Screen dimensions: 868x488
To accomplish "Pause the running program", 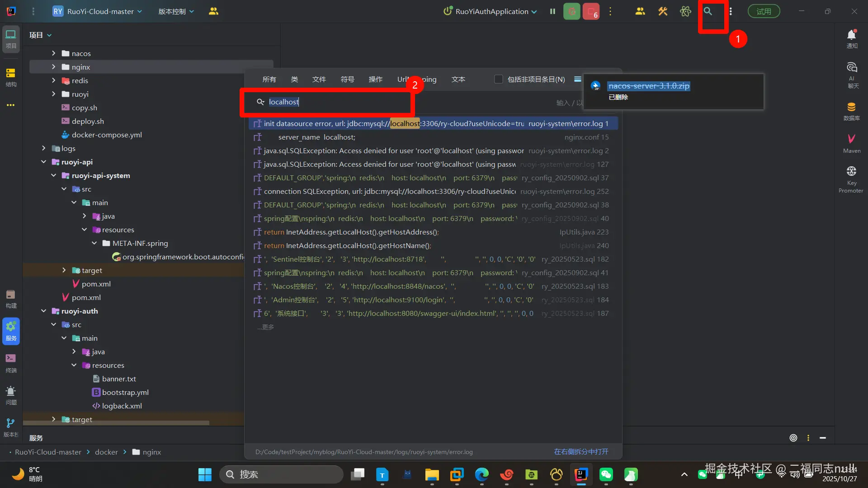I will 552,12.
